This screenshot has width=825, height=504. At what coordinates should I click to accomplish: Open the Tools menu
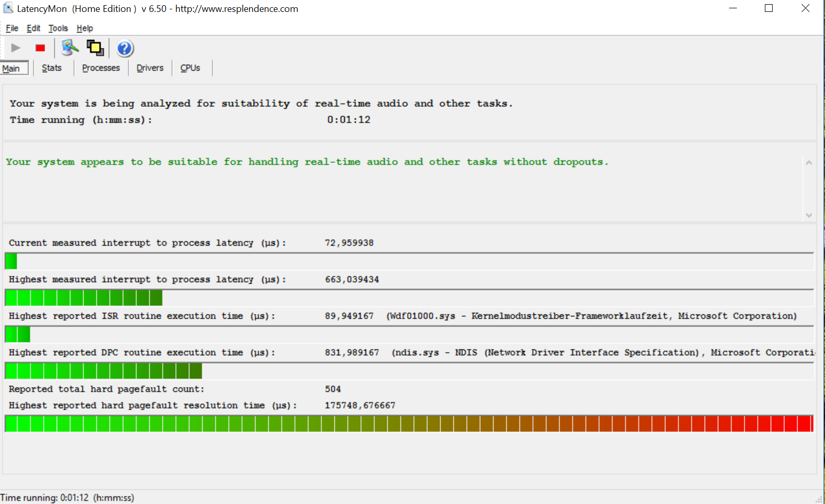coord(58,29)
